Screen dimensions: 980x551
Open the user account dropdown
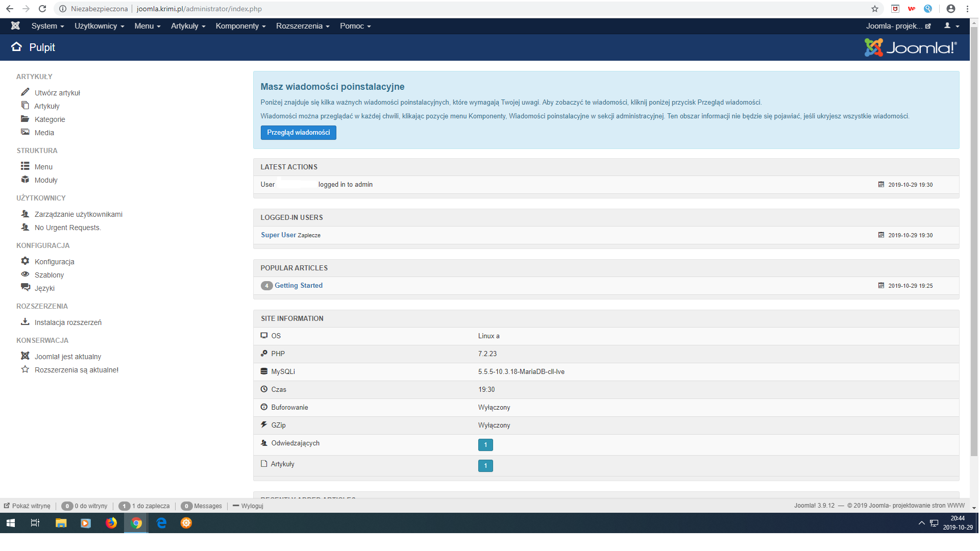point(951,26)
